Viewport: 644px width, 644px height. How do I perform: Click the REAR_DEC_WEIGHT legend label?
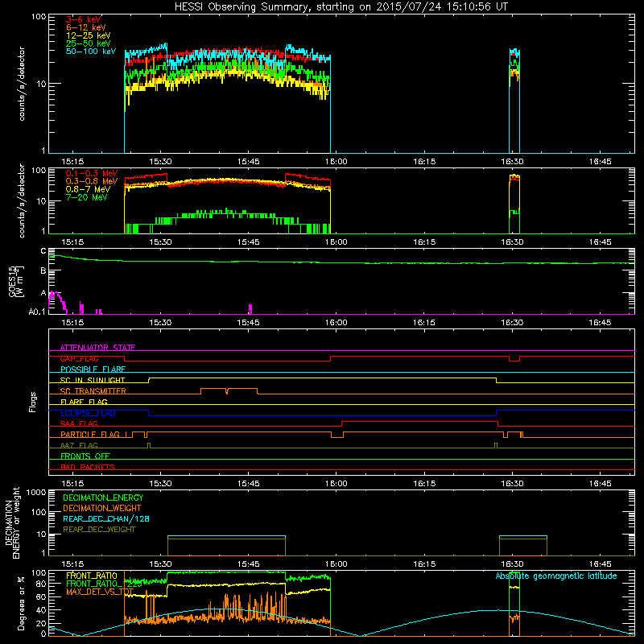tap(99, 530)
